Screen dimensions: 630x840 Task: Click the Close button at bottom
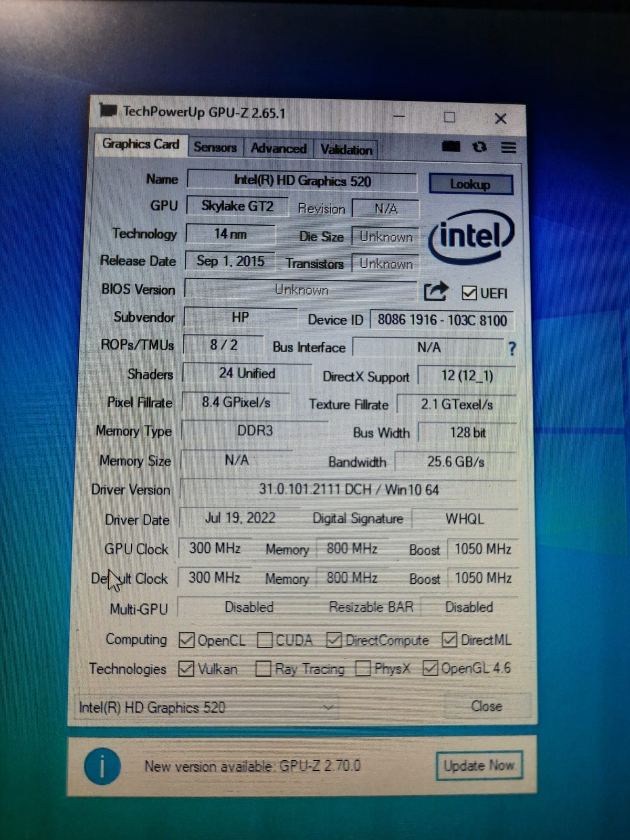[x=487, y=706]
